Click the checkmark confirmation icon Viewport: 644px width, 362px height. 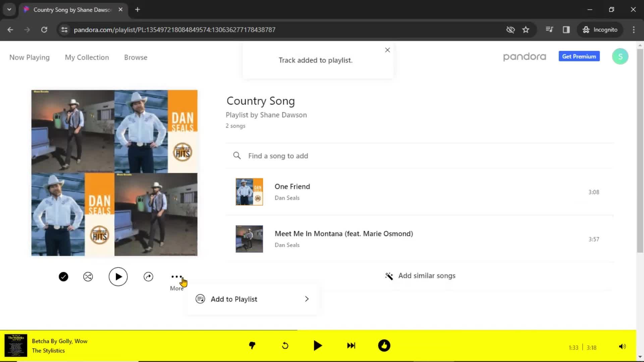[63, 276]
